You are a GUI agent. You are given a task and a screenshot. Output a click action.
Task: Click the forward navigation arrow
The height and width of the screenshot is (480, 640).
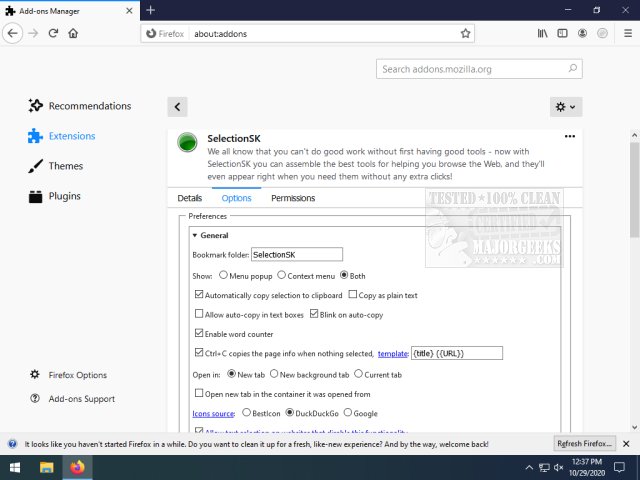(x=33, y=33)
